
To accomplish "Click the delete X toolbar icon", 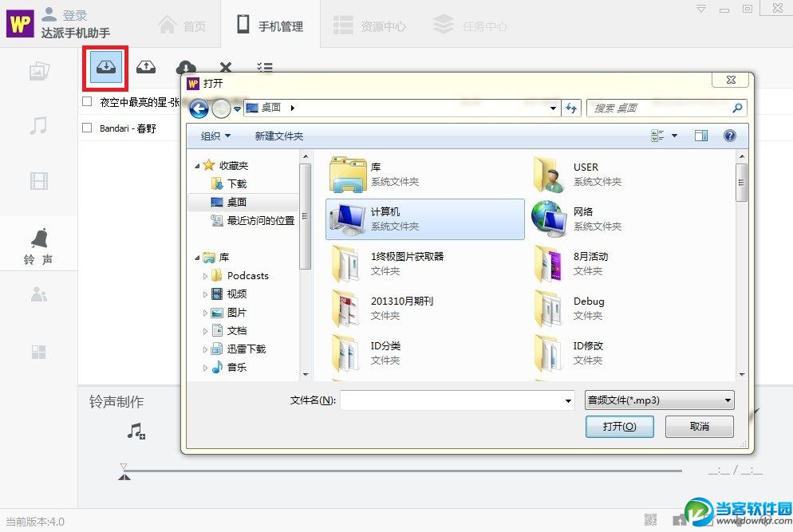I will tap(226, 67).
